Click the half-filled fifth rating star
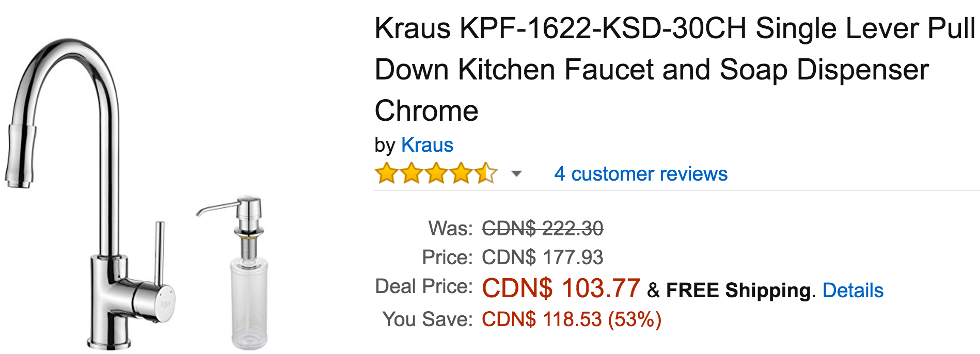Viewport: 980px width, 354px height. click(485, 173)
